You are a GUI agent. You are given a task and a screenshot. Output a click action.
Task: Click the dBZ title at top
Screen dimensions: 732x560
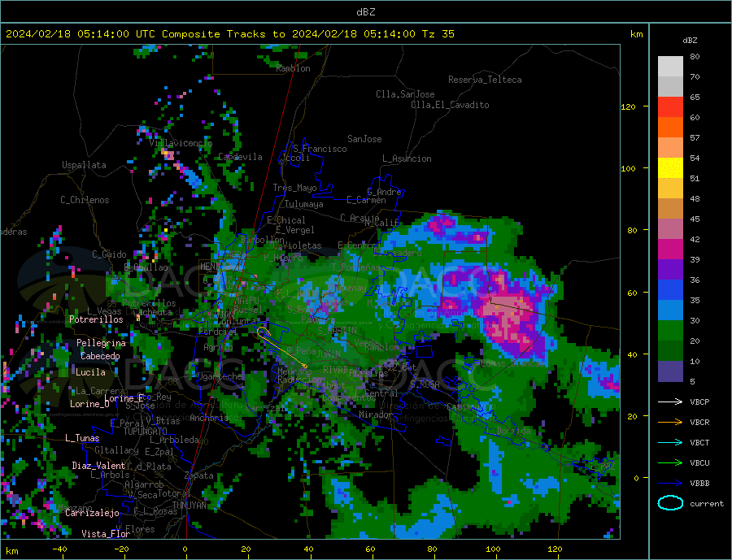(x=365, y=12)
